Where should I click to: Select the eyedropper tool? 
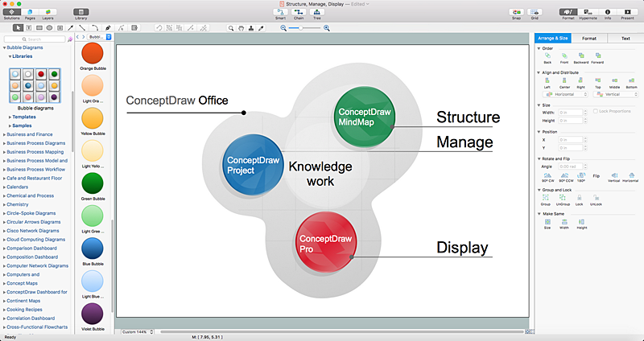point(260,28)
